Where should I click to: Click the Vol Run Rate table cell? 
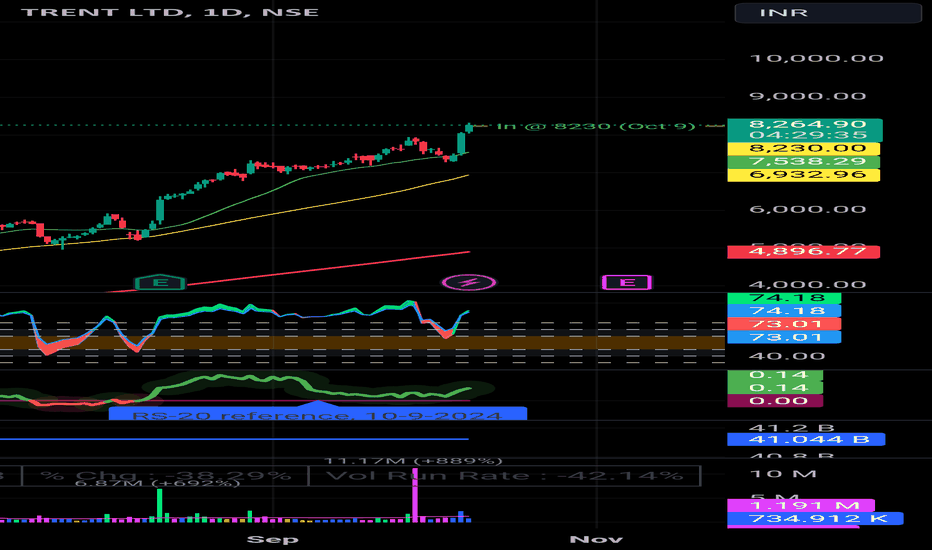(505, 476)
